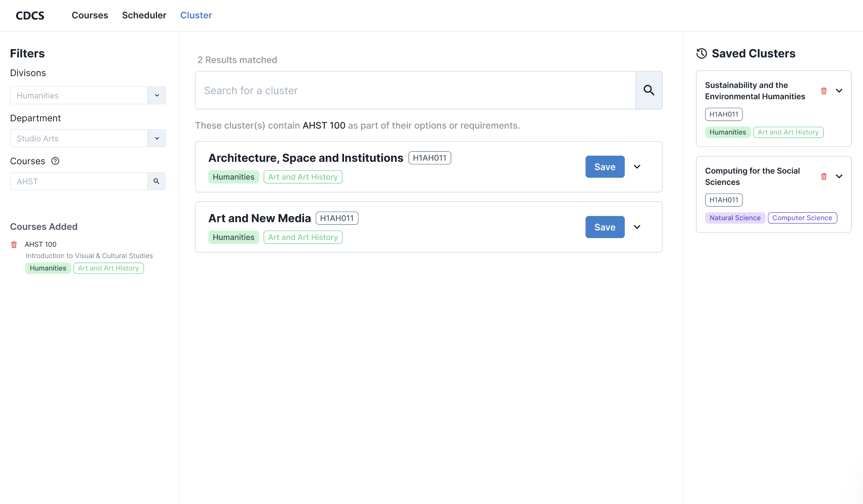Delete saved Computing for the Social Sciences cluster
Image resolution: width=863 pixels, height=504 pixels.
(824, 176)
